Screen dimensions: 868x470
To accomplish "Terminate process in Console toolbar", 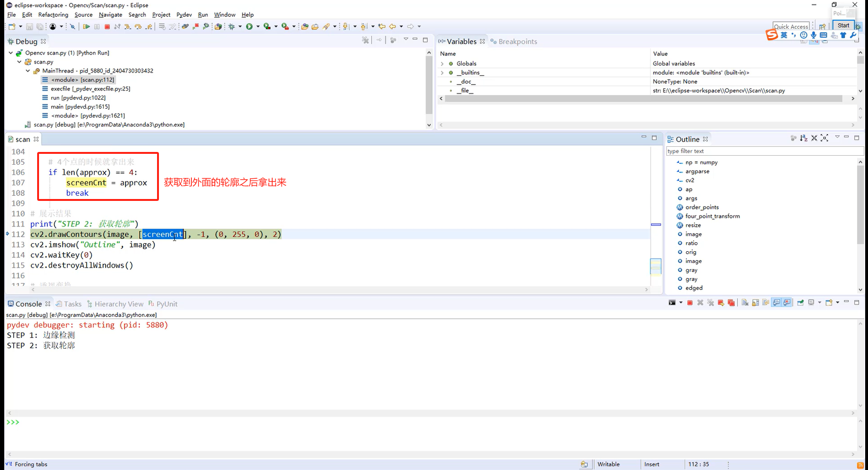I will 690,303.
